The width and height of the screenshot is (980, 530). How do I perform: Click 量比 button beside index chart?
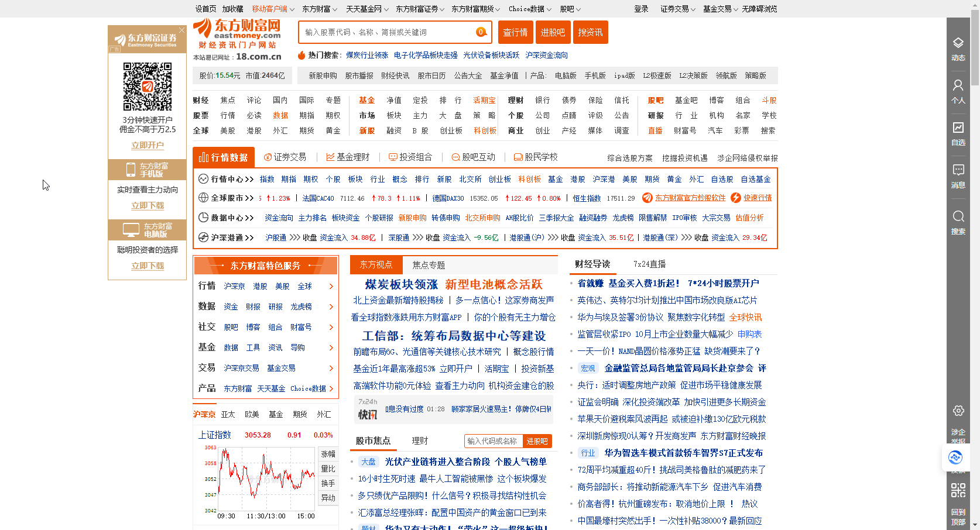[x=328, y=469]
